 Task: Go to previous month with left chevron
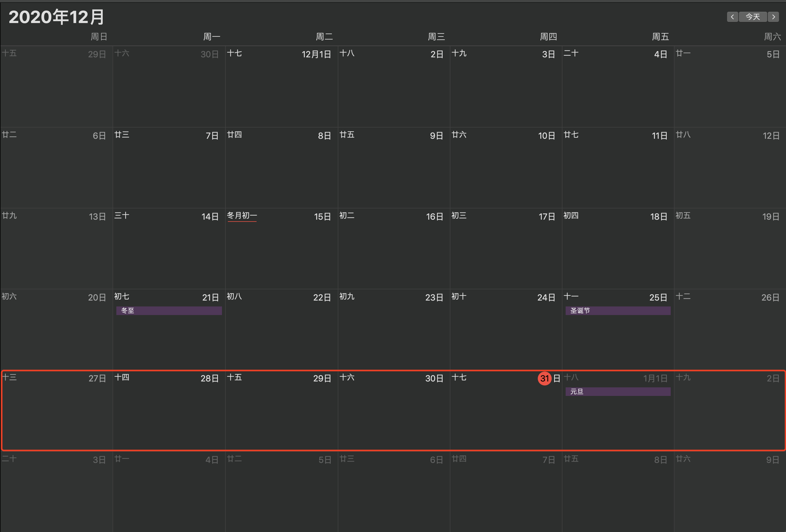(732, 17)
